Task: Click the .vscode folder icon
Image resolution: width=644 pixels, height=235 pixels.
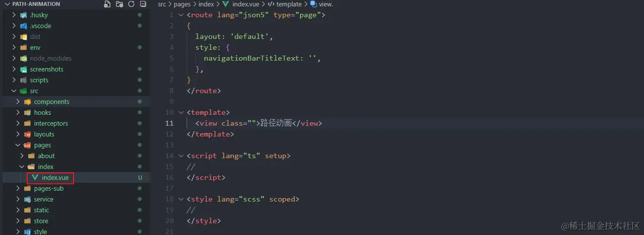Action: click(23, 26)
